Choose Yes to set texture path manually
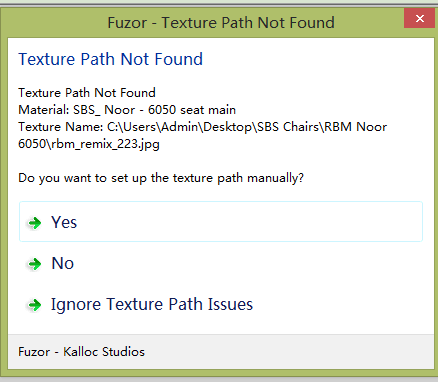Screen dimensions: 438x382 click(221, 222)
